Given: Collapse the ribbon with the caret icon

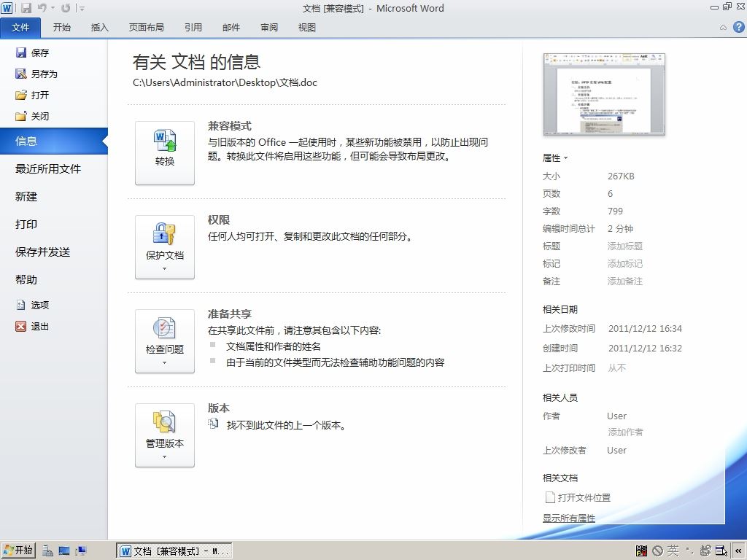Looking at the screenshot, I should [723, 28].
